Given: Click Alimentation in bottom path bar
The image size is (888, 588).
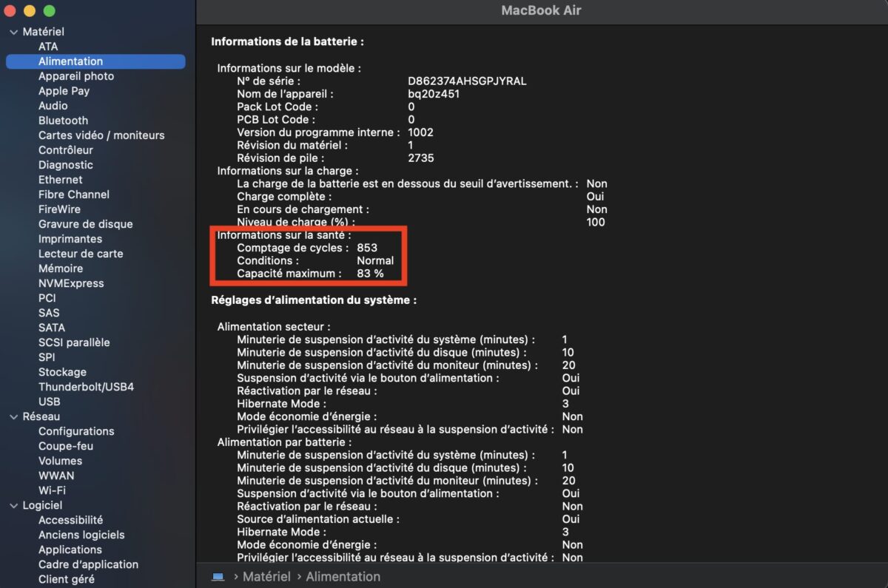Looking at the screenshot, I should [343, 576].
